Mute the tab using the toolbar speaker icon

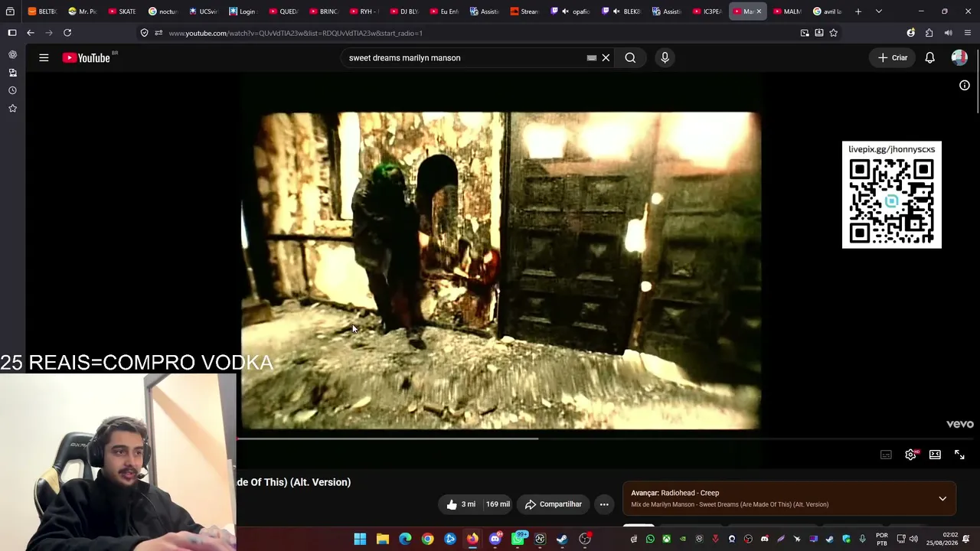tap(948, 33)
